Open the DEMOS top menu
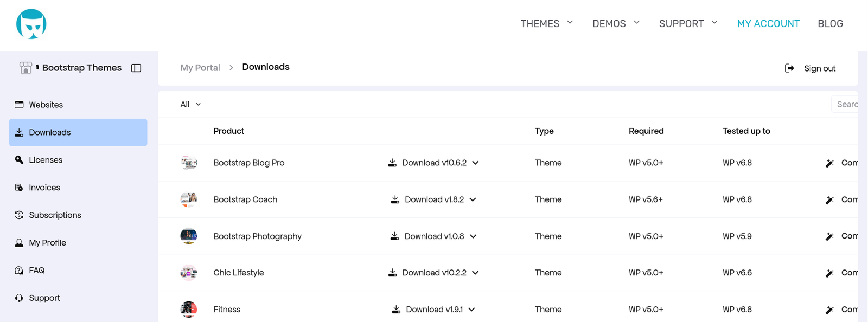Screen dimensions: 868x322 pos(609,24)
